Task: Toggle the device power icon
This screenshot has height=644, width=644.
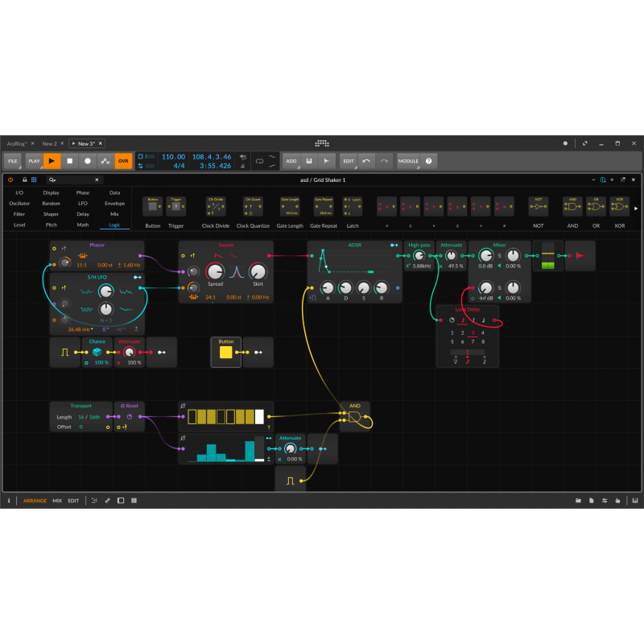Action: tap(10, 180)
